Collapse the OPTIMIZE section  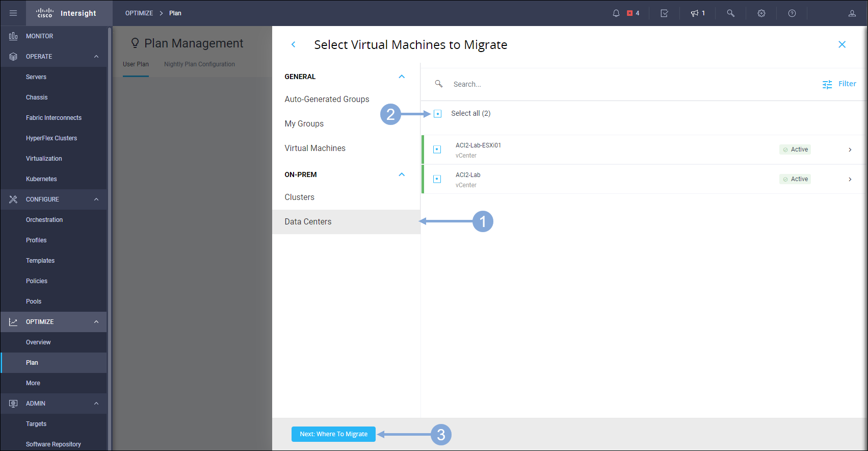click(96, 322)
